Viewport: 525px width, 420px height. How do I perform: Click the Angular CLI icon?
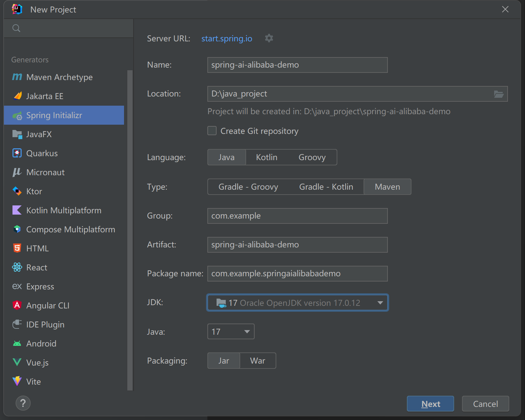pos(17,305)
